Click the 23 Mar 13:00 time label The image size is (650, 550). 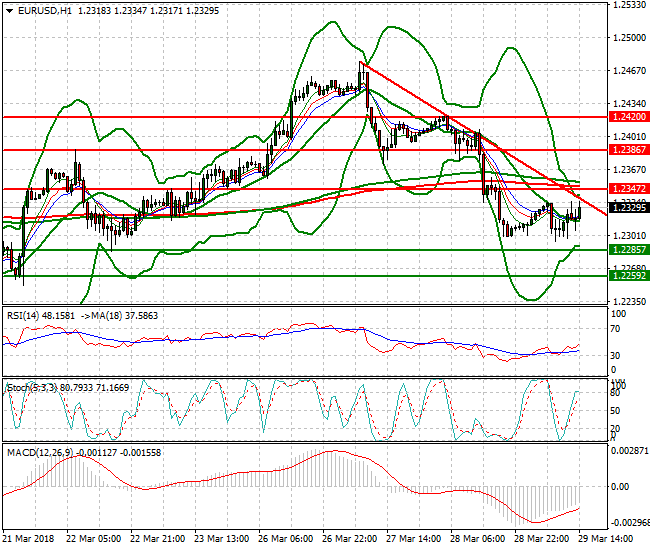222,539
